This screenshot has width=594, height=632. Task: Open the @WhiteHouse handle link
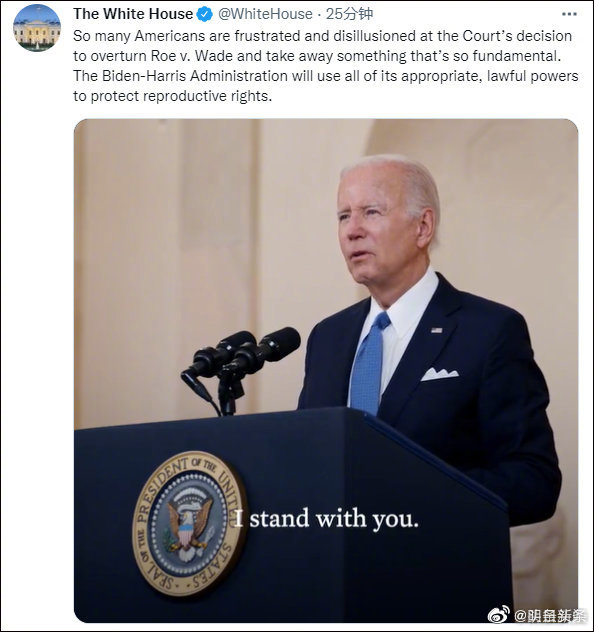265,14
